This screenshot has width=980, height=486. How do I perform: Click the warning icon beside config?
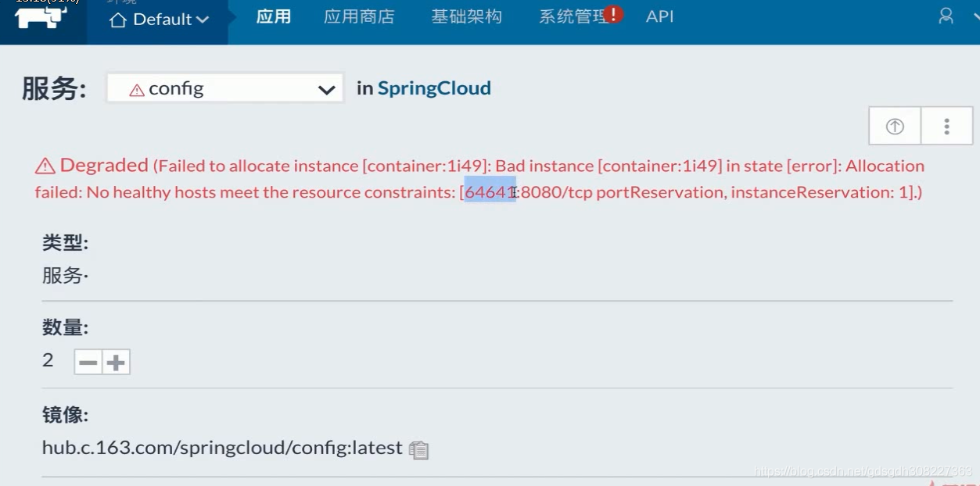tap(137, 90)
